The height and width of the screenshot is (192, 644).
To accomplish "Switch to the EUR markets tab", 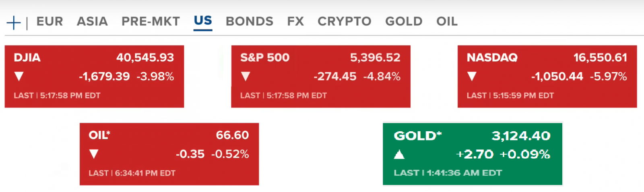I will tap(50, 21).
